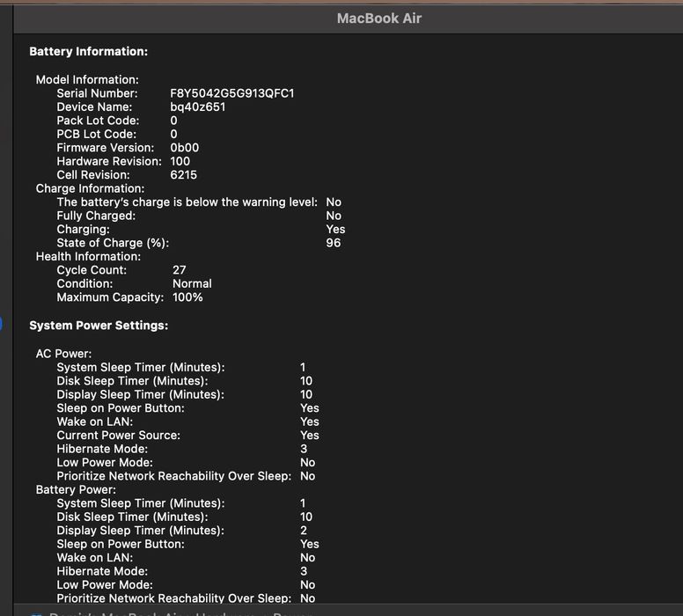Click the Serial Number label

click(97, 93)
